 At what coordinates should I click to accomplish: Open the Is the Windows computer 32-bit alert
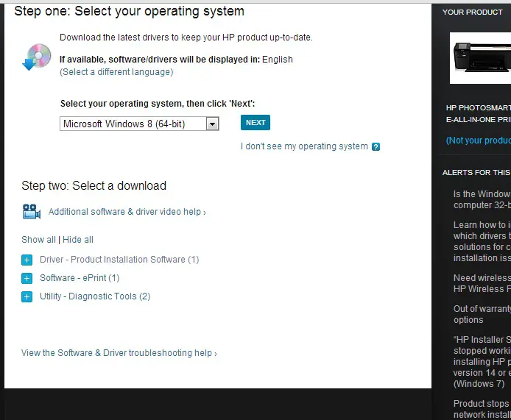coord(482,199)
